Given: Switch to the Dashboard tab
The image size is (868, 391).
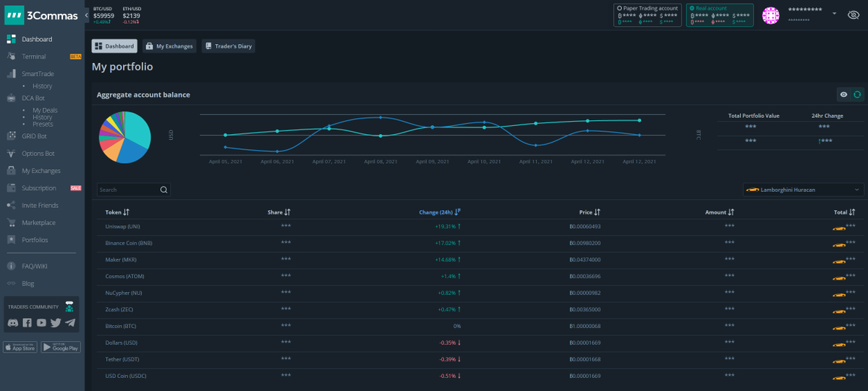Looking at the screenshot, I should 114,46.
